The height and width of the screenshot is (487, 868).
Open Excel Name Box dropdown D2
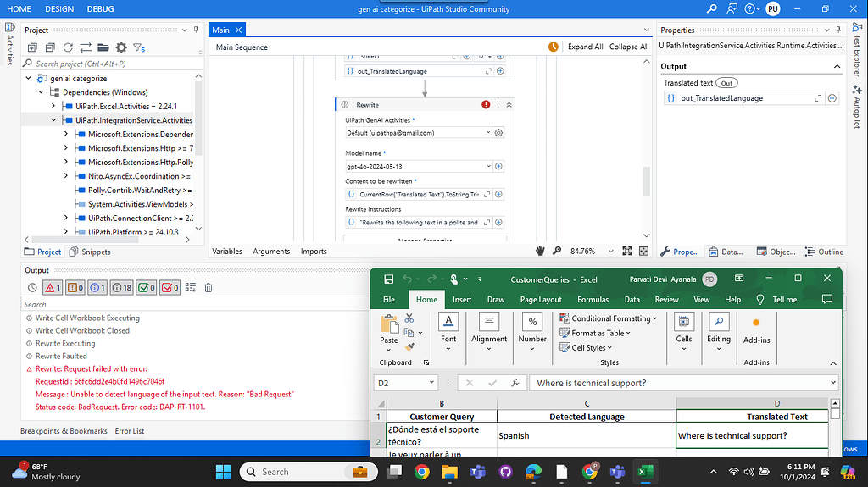pos(431,383)
